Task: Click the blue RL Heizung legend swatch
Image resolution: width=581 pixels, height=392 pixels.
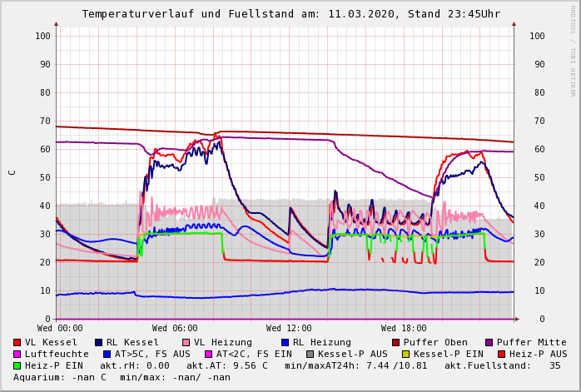Action: tap(285, 342)
